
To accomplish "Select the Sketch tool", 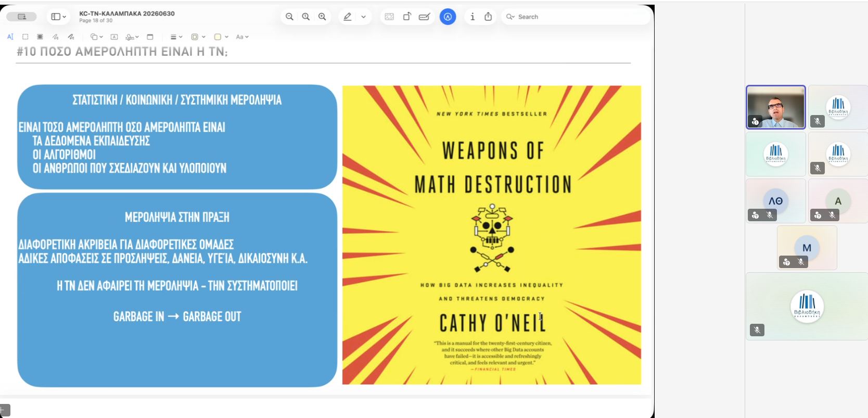I will click(x=55, y=37).
